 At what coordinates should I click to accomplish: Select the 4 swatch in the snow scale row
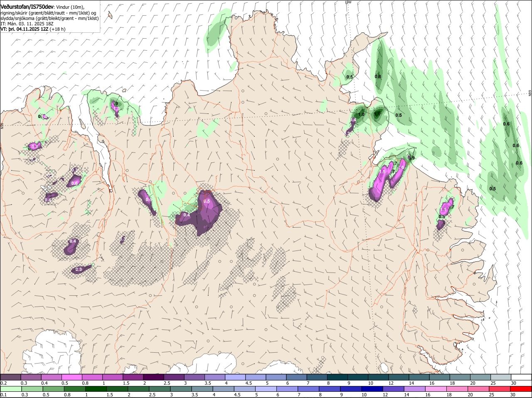pyautogui.click(x=235, y=377)
